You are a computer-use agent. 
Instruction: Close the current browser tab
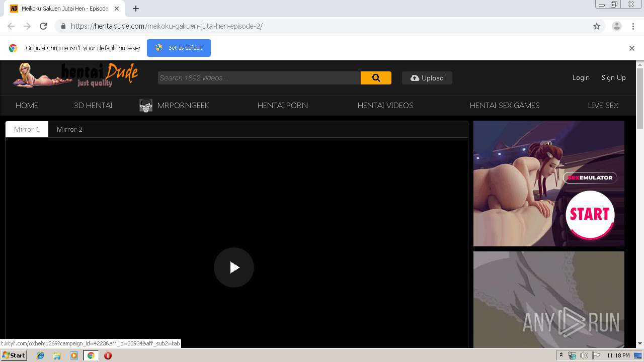[x=117, y=9]
